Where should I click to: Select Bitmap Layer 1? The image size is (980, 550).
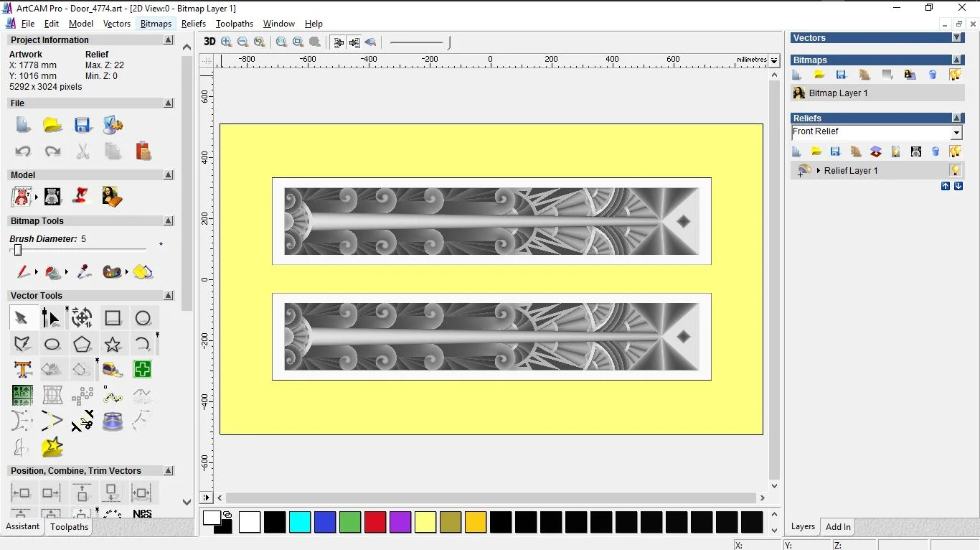pyautogui.click(x=838, y=93)
